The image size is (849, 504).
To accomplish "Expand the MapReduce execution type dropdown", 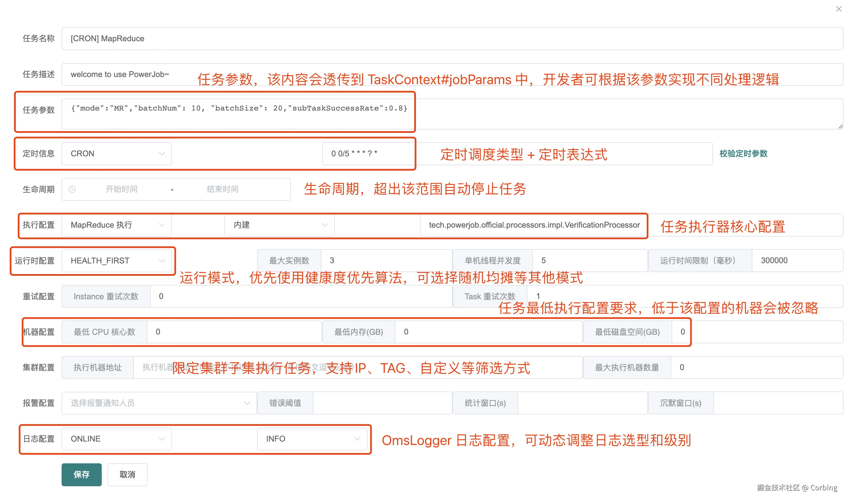I will (116, 225).
